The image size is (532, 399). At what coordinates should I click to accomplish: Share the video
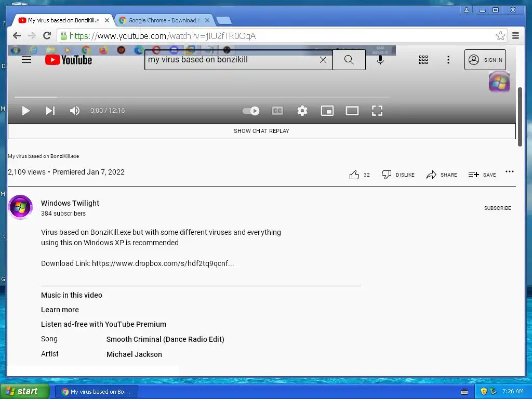click(x=442, y=175)
